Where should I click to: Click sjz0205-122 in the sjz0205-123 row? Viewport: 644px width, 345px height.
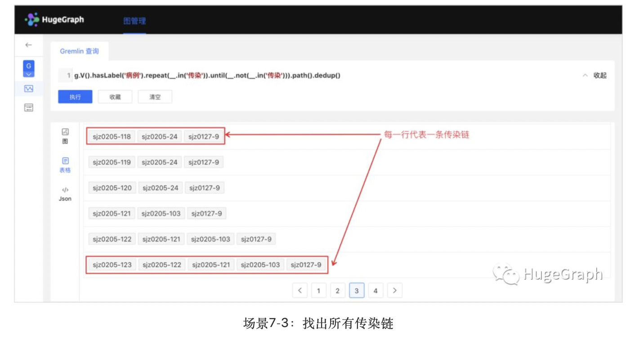[161, 265]
